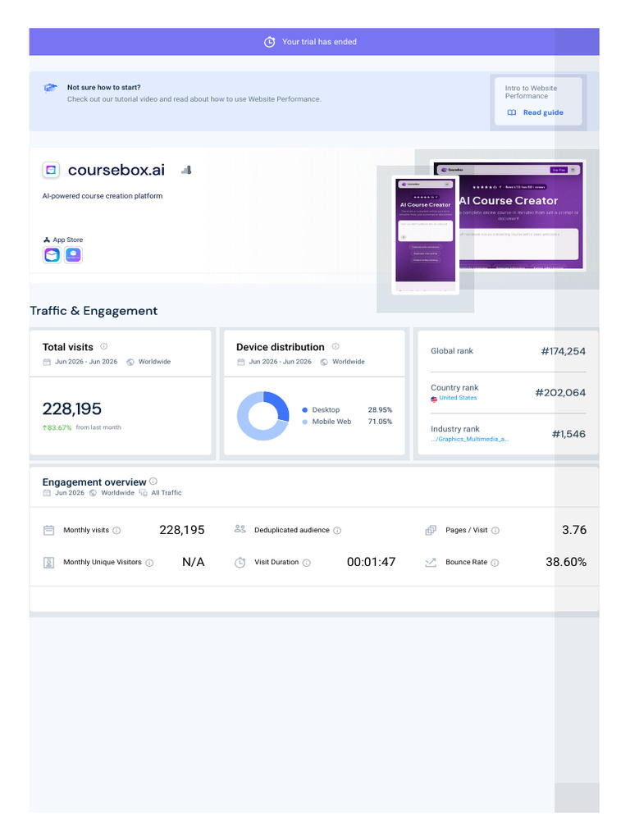The width and height of the screenshot is (630, 840).
Task: Show info tooltip for Device distribution
Action: point(336,347)
